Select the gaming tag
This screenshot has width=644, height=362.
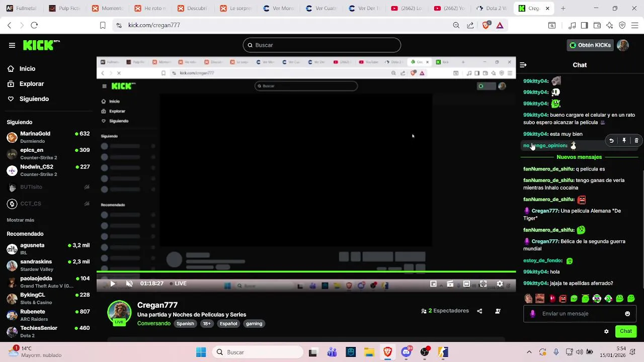[254, 324]
